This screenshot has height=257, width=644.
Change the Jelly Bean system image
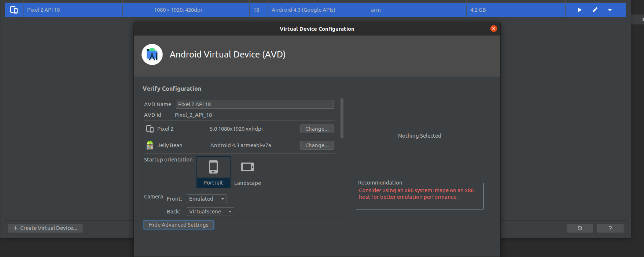pyautogui.click(x=317, y=145)
